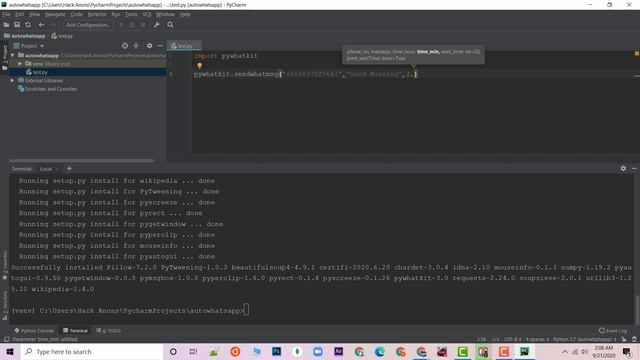Open Photoshop from the taskbar
640x360 pixels.
[x=276, y=351]
